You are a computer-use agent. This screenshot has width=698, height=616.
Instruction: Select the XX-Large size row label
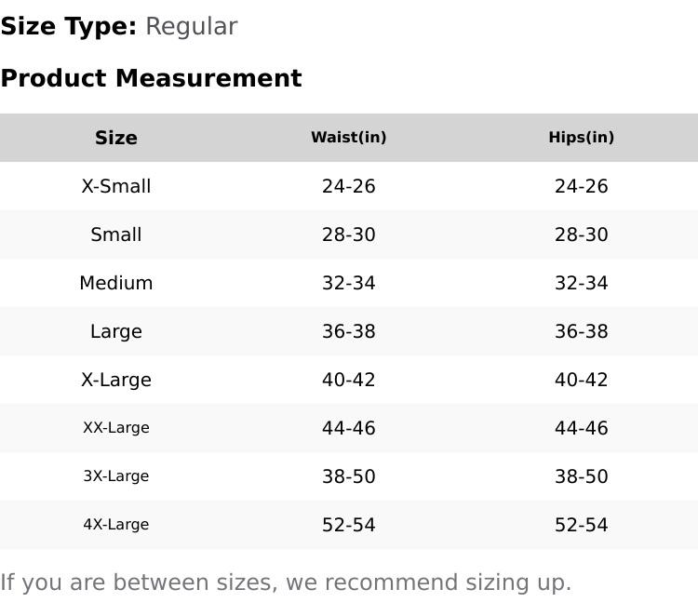116,428
